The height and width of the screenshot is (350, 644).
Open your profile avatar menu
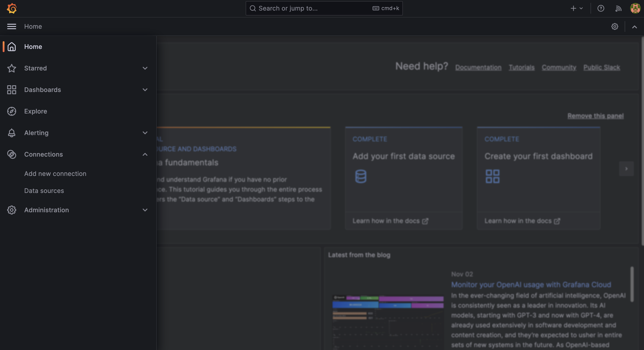635,8
